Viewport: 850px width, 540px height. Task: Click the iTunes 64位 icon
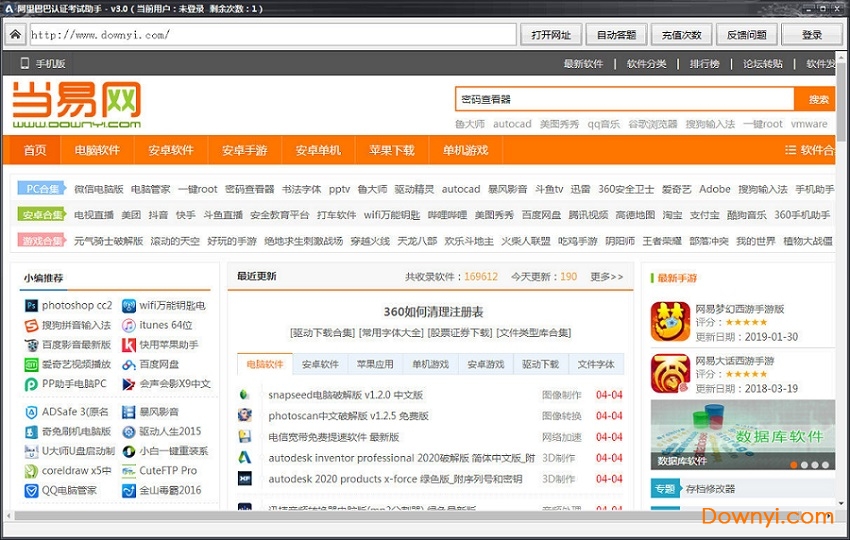pos(129,325)
